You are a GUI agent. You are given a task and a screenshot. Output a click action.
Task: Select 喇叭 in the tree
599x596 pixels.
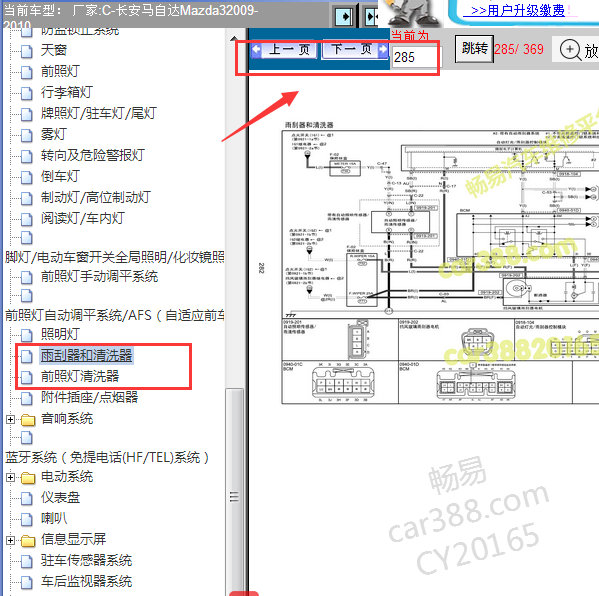point(54,518)
